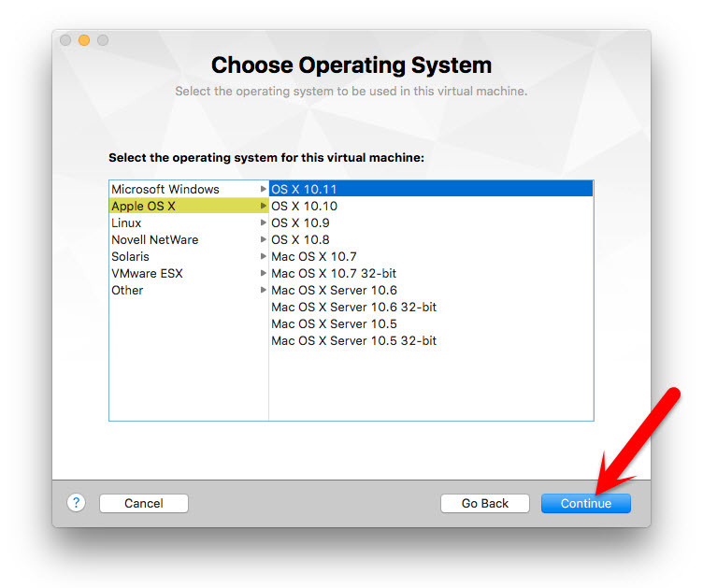This screenshot has width=703, height=588.
Task: Choose Mac OS X Server 10.5 32-bit
Action: coord(431,340)
